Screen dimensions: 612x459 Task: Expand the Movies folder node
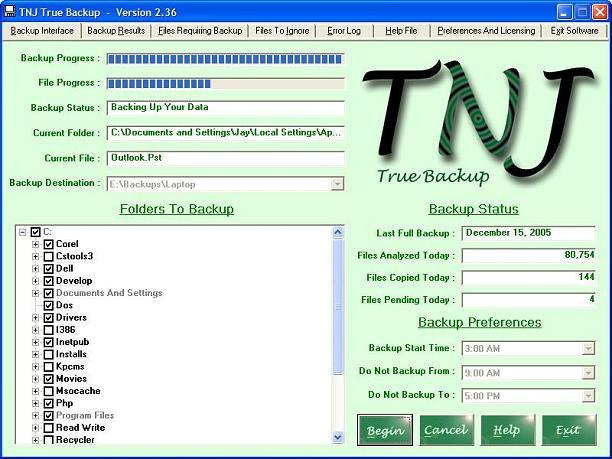point(36,379)
